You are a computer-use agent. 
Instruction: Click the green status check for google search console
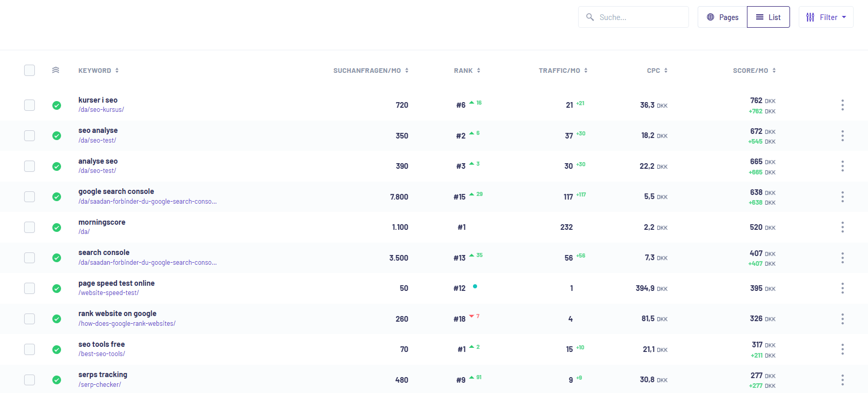(56, 196)
